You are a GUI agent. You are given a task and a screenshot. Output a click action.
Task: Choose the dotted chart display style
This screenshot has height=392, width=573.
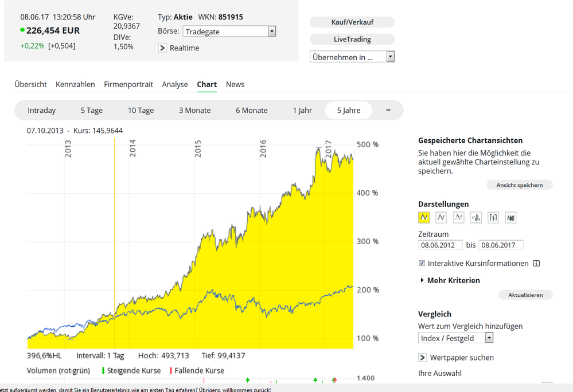[x=458, y=217]
